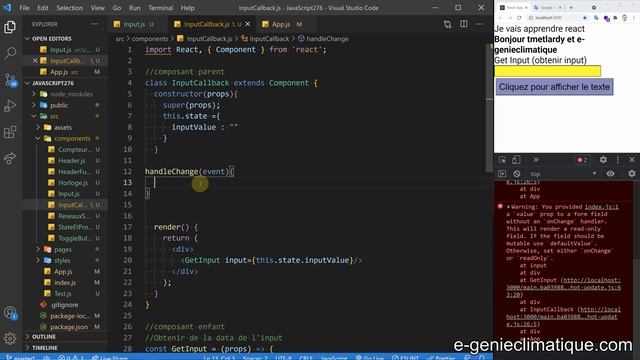This screenshot has height=360, width=640.
Task: Show more DevTools tabs chevron
Action: click(536, 160)
